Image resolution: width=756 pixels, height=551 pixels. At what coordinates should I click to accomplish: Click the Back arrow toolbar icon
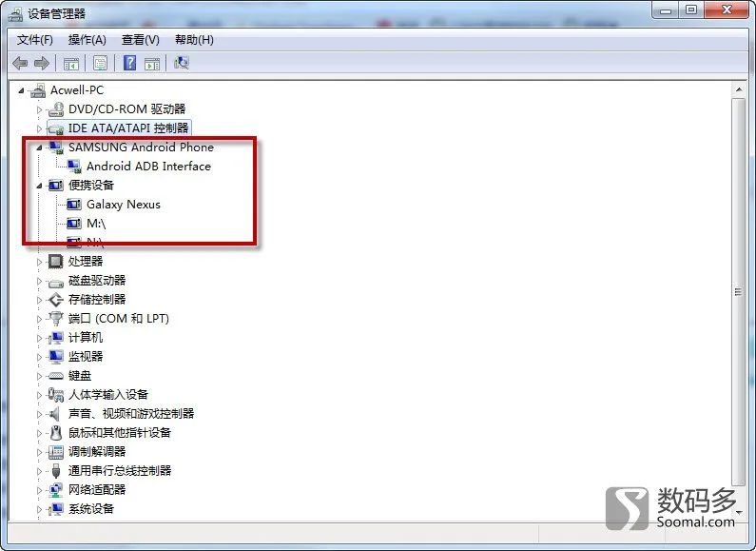pyautogui.click(x=20, y=63)
